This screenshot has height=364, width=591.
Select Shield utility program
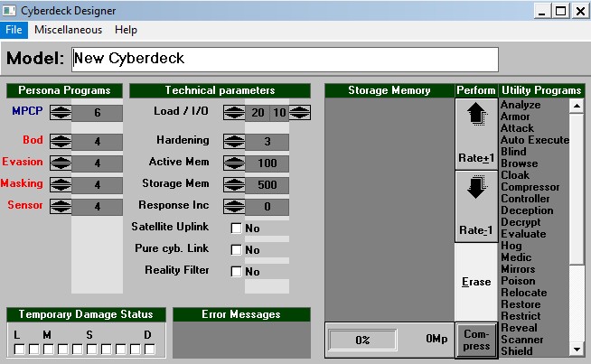point(516,351)
